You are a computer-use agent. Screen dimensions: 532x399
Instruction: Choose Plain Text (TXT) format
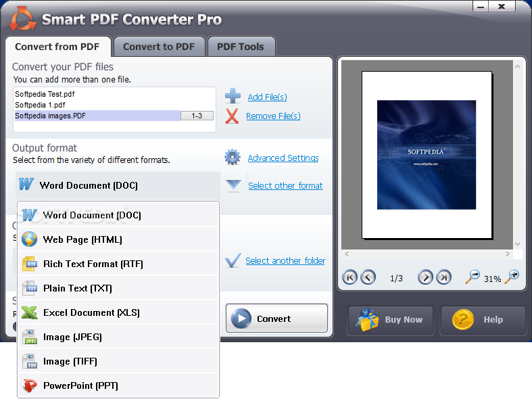118,288
